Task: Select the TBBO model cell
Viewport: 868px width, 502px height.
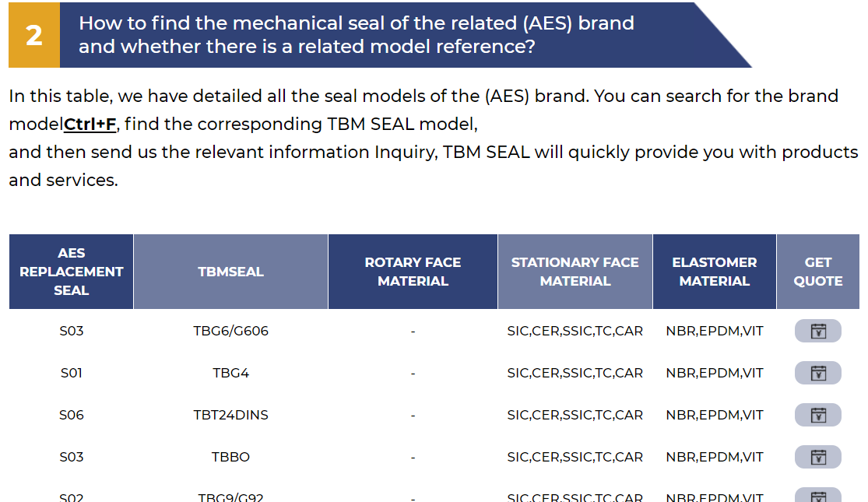Action: click(231, 457)
